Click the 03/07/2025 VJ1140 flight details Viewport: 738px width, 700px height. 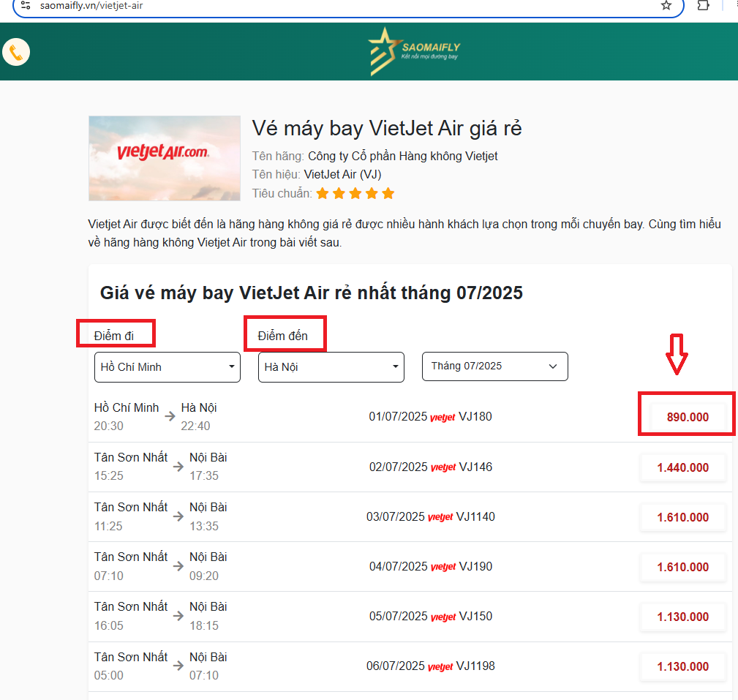431,517
